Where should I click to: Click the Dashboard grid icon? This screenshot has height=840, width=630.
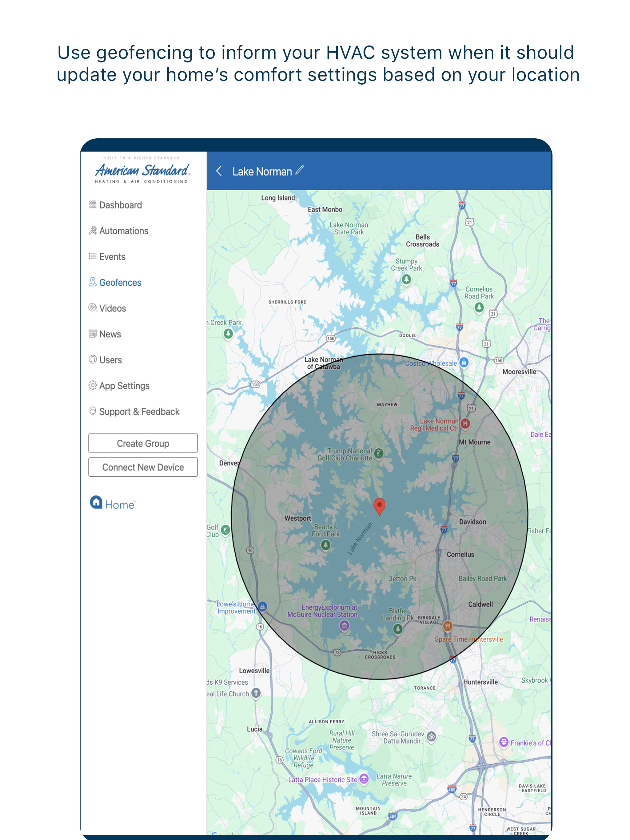point(92,205)
